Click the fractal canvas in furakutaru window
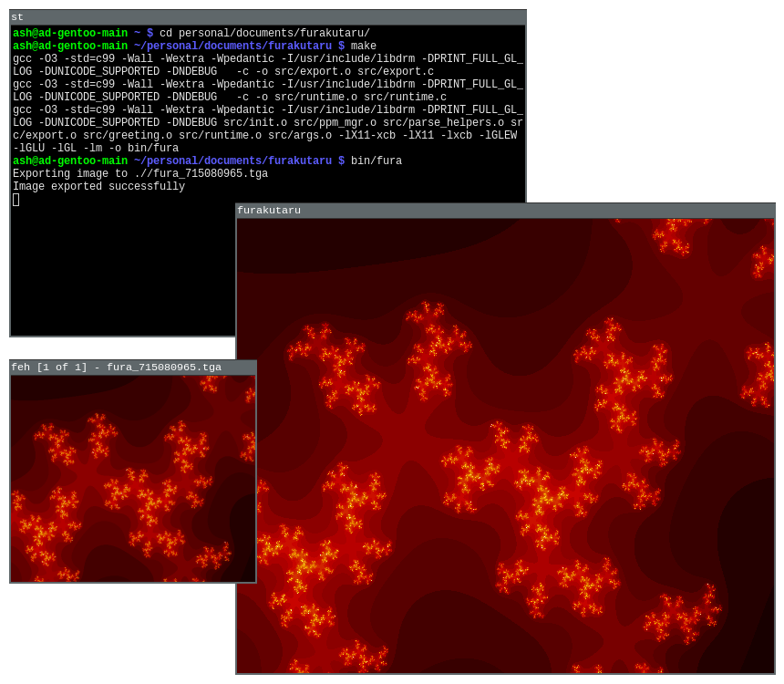Image resolution: width=784 pixels, height=684 pixels. pos(505,445)
